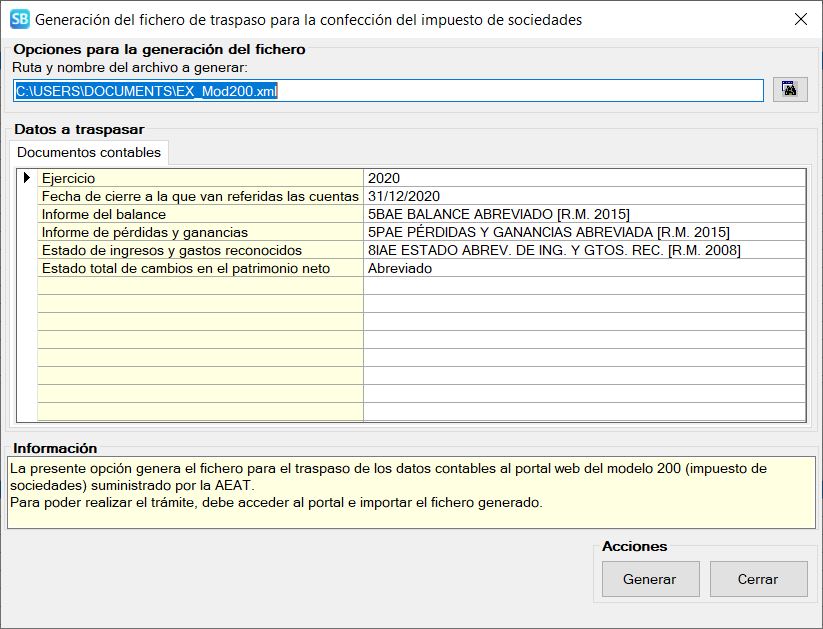Click the Fecha de cierre row label
The width and height of the screenshot is (823, 629).
click(200, 196)
